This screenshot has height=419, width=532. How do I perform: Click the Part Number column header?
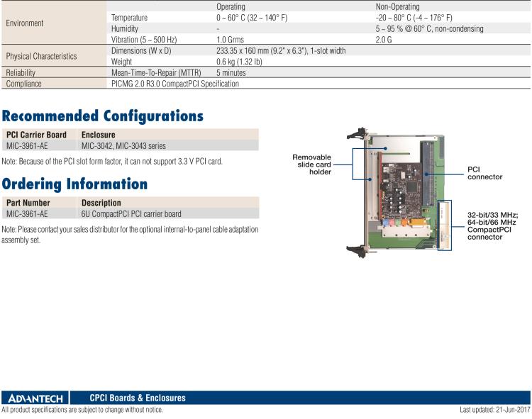[28, 203]
